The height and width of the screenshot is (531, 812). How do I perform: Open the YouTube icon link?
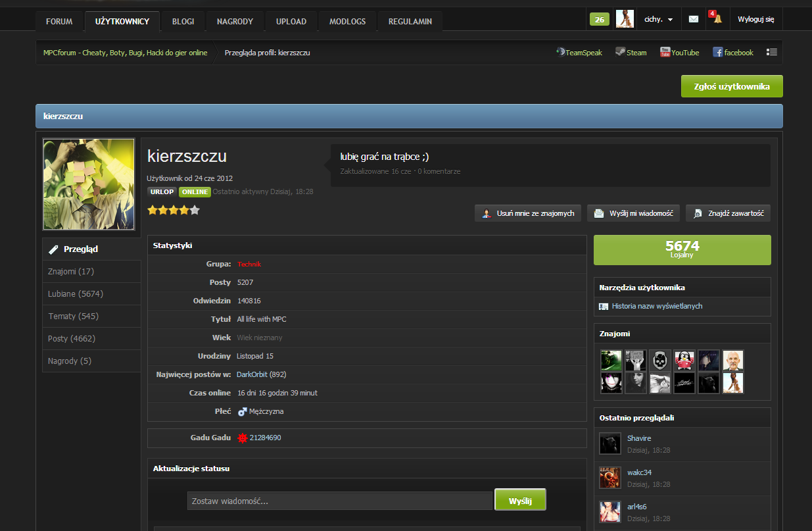point(679,53)
